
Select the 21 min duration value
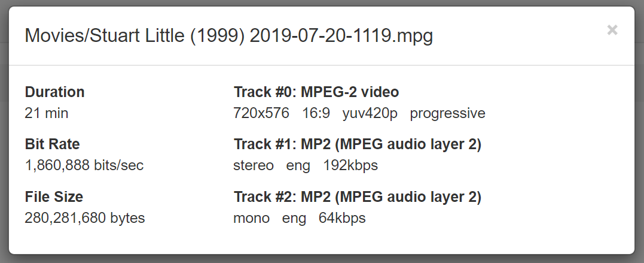47,113
